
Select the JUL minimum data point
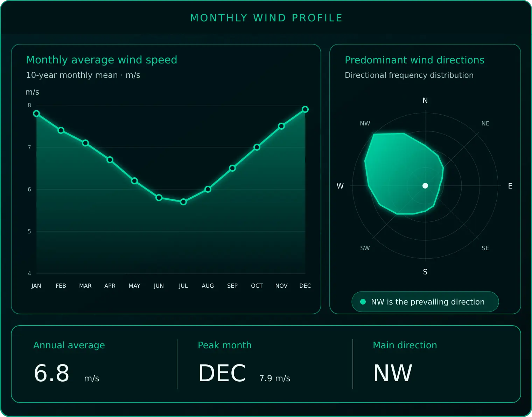coord(183,202)
